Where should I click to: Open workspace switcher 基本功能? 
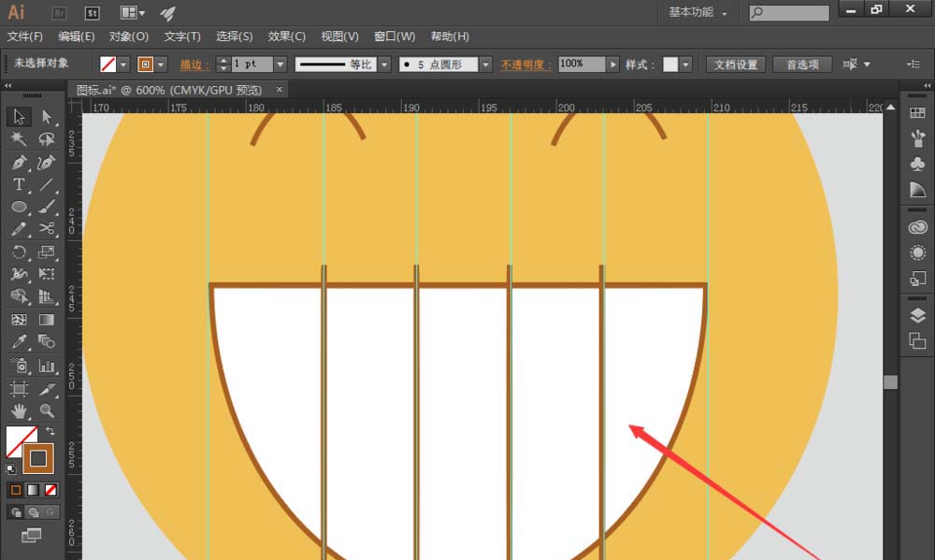pyautogui.click(x=698, y=12)
